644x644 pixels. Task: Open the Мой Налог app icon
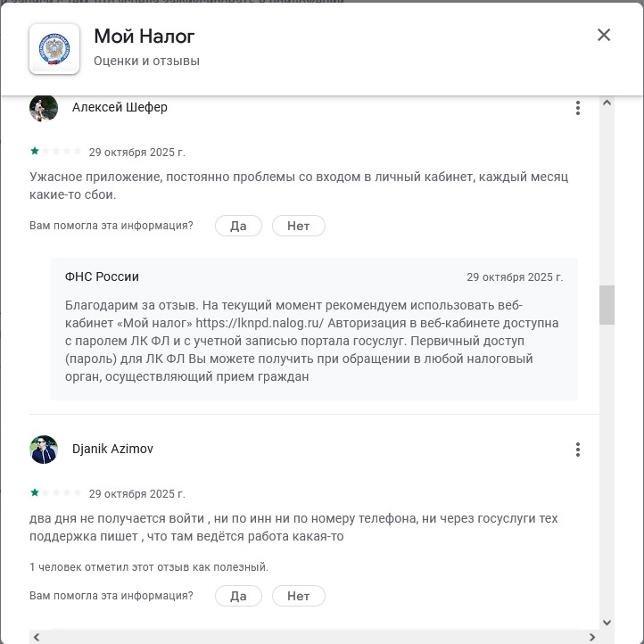coord(54,48)
